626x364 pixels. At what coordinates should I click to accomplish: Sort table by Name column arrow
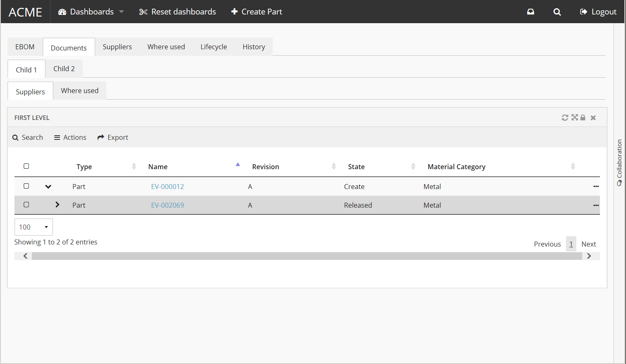(x=237, y=165)
